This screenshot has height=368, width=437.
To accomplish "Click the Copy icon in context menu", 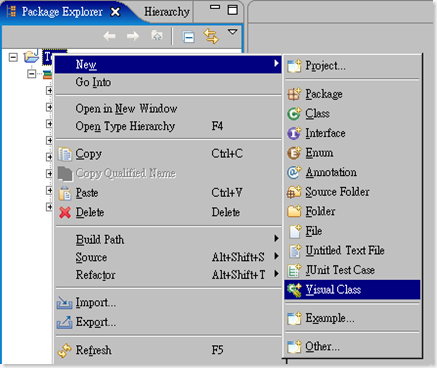I will pyautogui.click(x=65, y=154).
